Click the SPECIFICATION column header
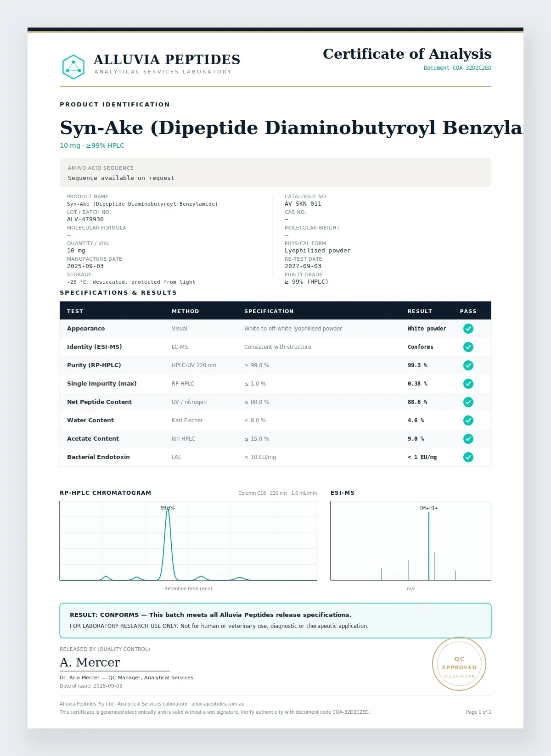 [x=269, y=311]
